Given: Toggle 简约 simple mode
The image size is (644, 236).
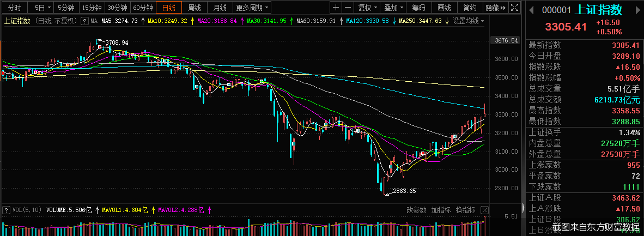Looking at the screenshot, I should tap(470, 8).
